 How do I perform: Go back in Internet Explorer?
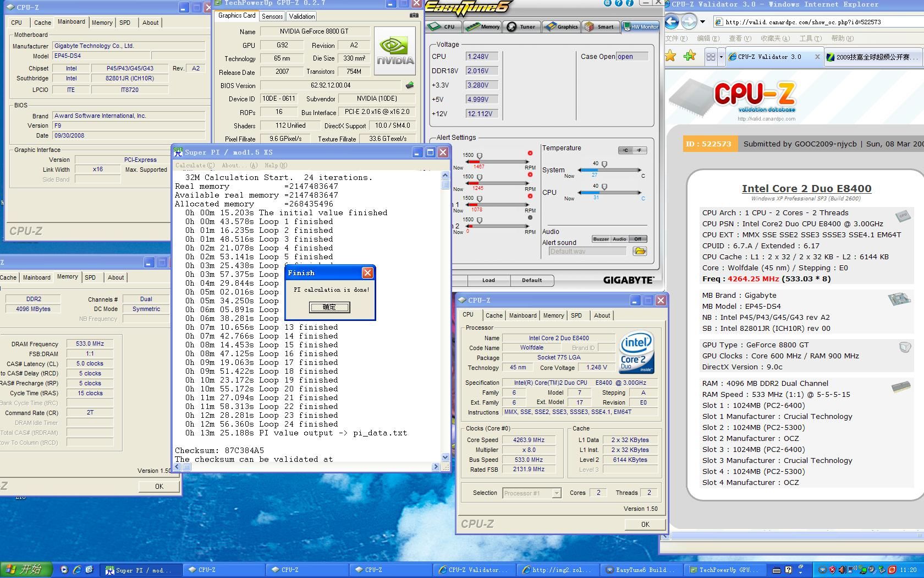672,22
